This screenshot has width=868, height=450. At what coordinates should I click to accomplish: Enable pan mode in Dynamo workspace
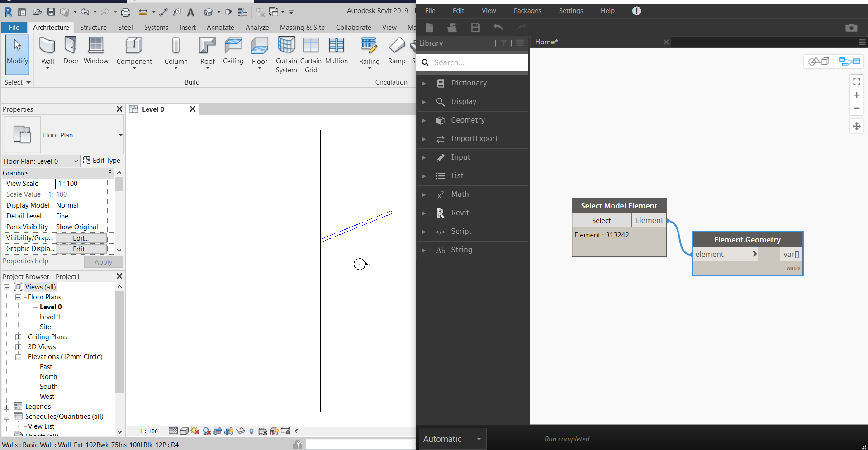tap(857, 126)
